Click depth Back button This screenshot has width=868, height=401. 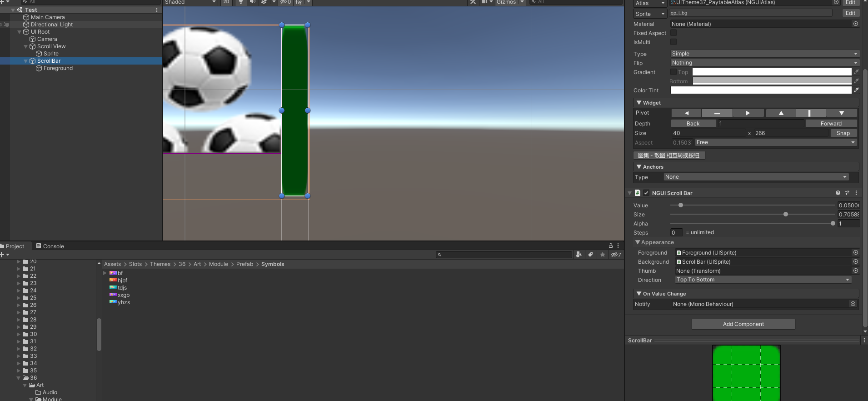693,123
